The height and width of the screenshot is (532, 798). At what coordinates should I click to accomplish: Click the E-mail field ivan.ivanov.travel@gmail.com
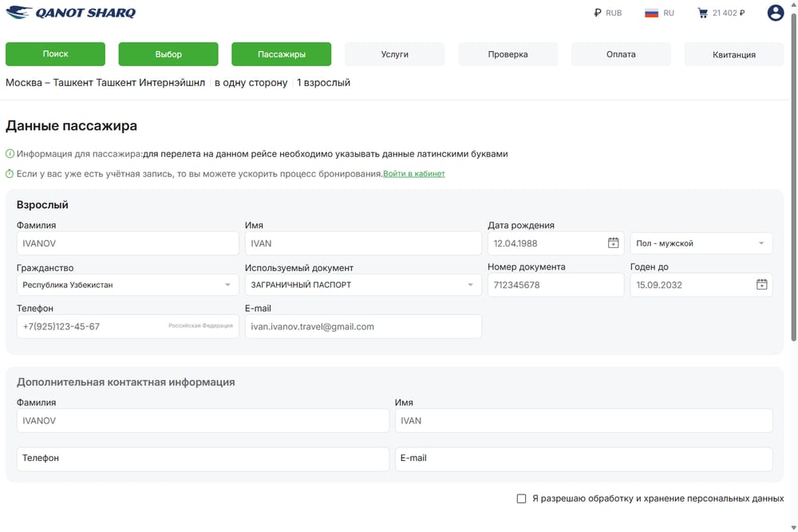pyautogui.click(x=363, y=326)
